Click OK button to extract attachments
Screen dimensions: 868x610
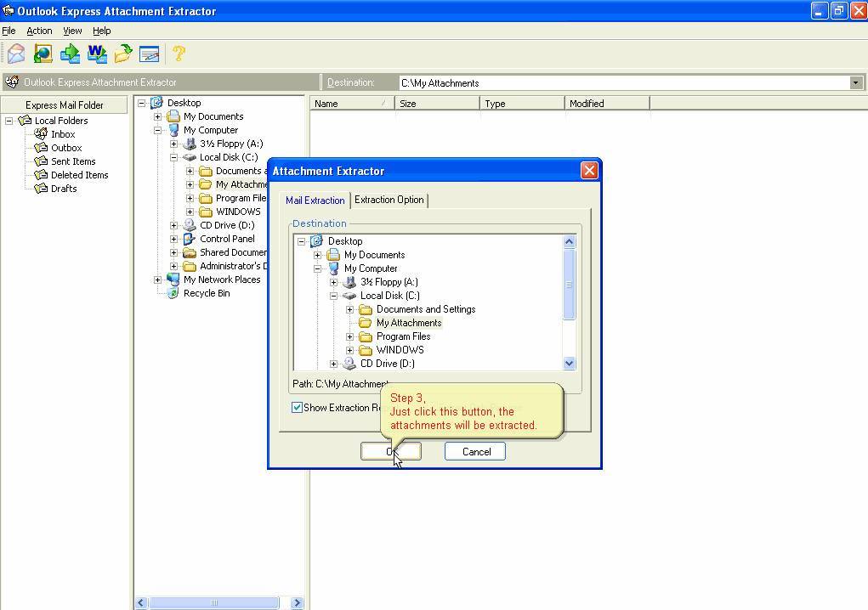pos(391,452)
